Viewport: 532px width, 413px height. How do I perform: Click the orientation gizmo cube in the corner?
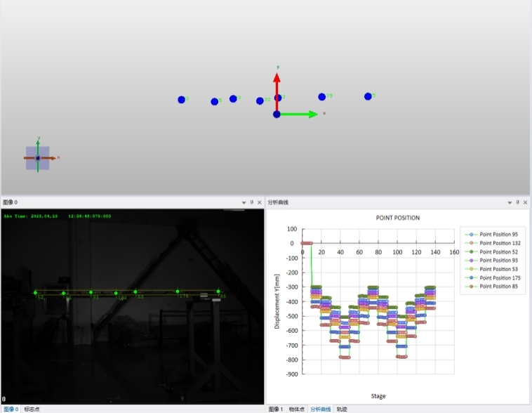pos(38,158)
